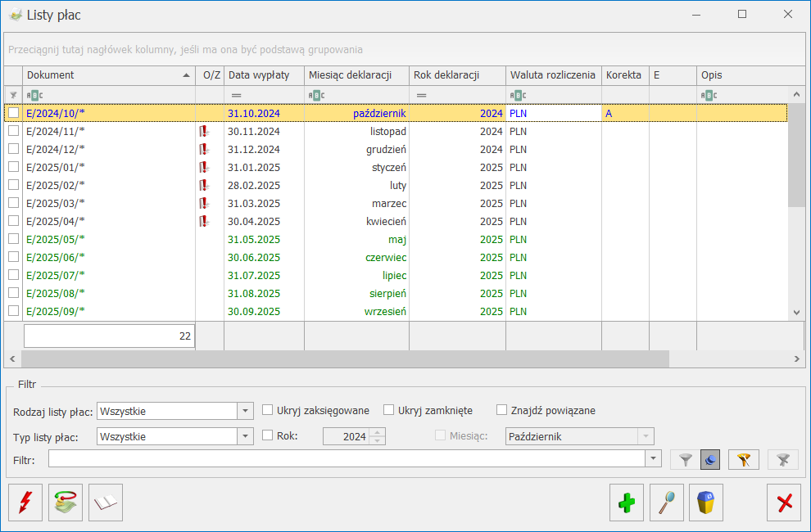Image resolution: width=811 pixels, height=532 pixels.
Task: Tick the checkbox for row E/2025/01/*
Action: point(13,167)
